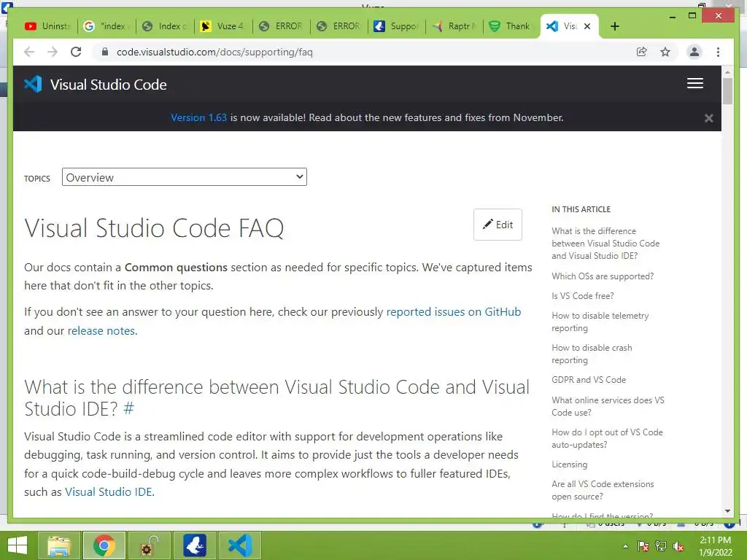This screenshot has width=747, height=560.
Task: Switch to the Index of tab
Action: (x=165, y=26)
